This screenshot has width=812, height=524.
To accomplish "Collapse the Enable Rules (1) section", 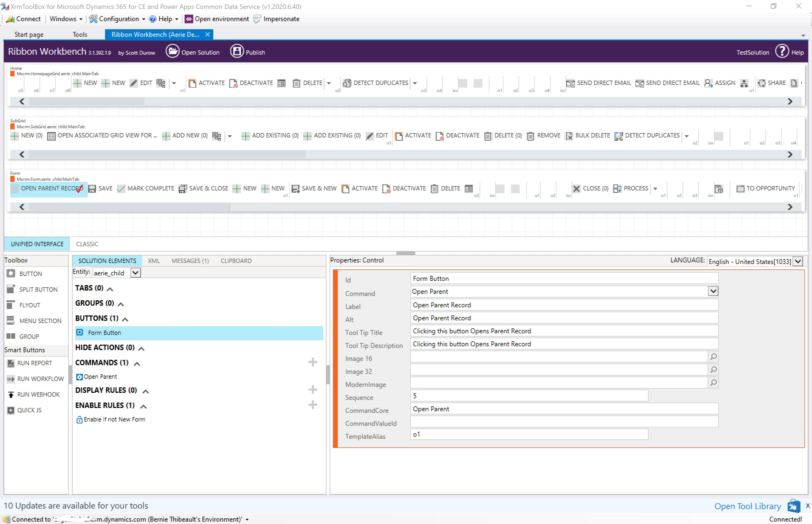I will tap(143, 406).
